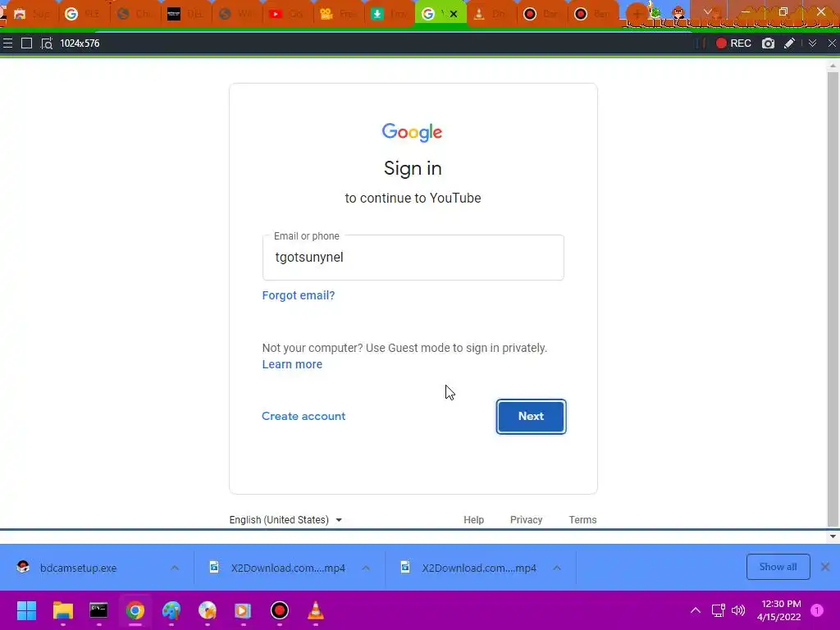Focus the Email or phone field
840x630 pixels.
pos(413,257)
